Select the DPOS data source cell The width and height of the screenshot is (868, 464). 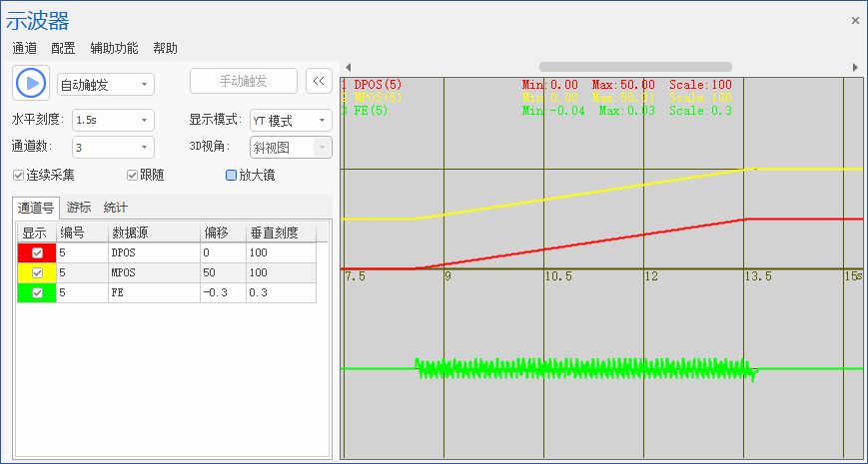pos(154,252)
